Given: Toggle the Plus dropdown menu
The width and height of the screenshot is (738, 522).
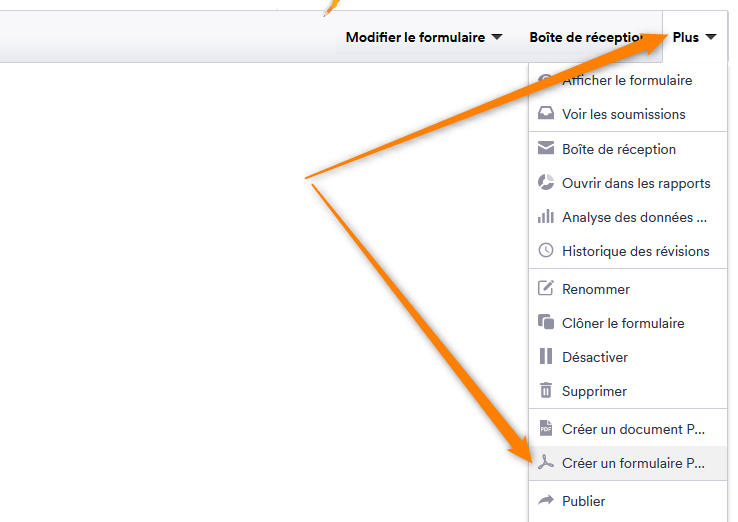Looking at the screenshot, I should (694, 37).
